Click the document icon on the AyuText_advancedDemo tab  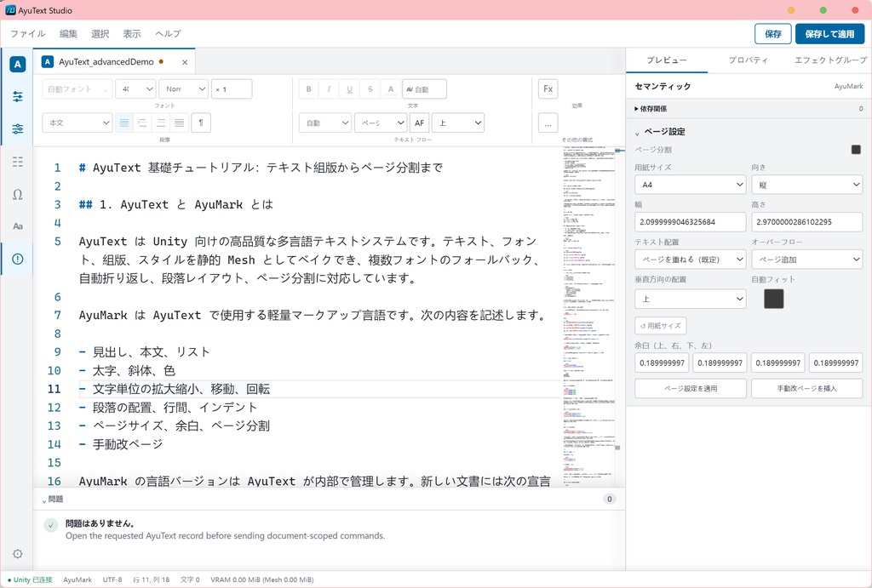[x=48, y=61]
